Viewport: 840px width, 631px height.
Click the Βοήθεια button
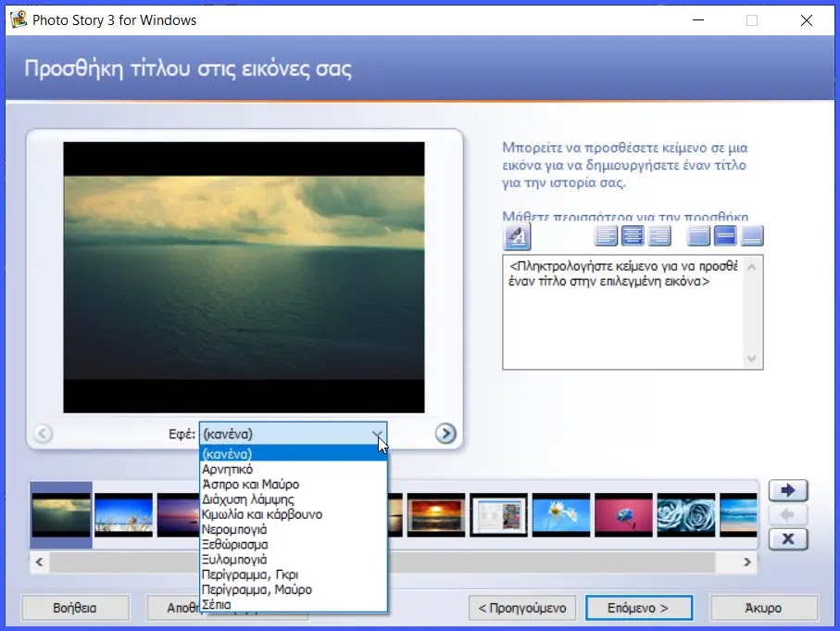[75, 608]
